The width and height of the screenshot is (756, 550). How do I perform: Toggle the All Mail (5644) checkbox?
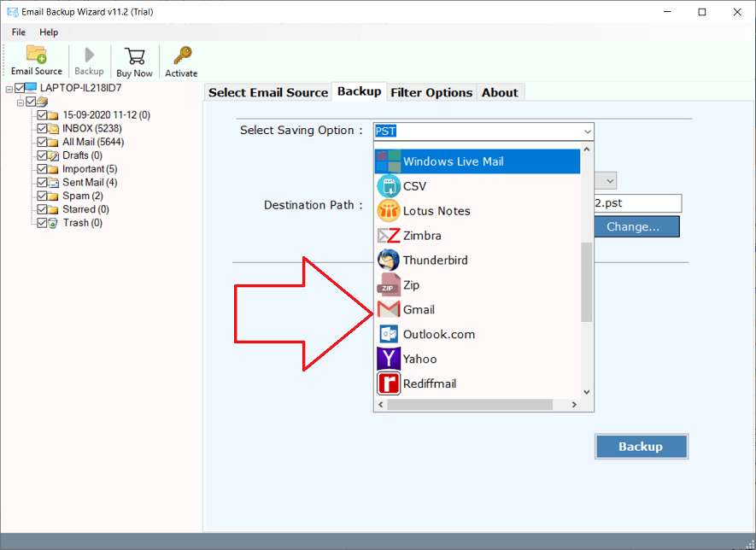(x=42, y=142)
